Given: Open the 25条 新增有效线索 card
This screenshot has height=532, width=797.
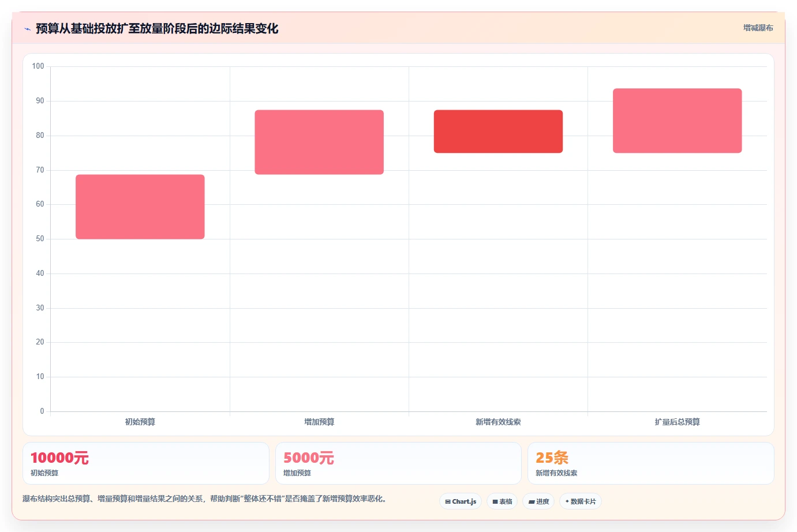Looking at the screenshot, I should [x=651, y=463].
